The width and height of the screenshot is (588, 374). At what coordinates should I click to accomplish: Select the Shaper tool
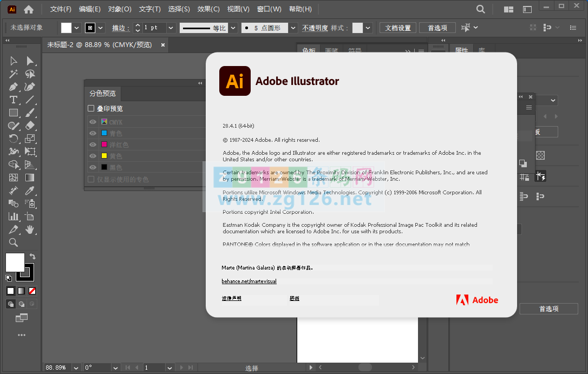point(14,126)
